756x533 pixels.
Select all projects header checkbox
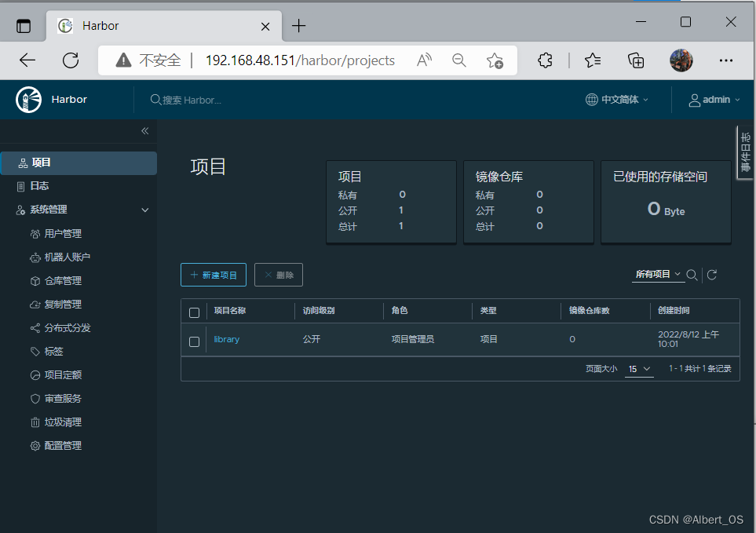pos(195,312)
